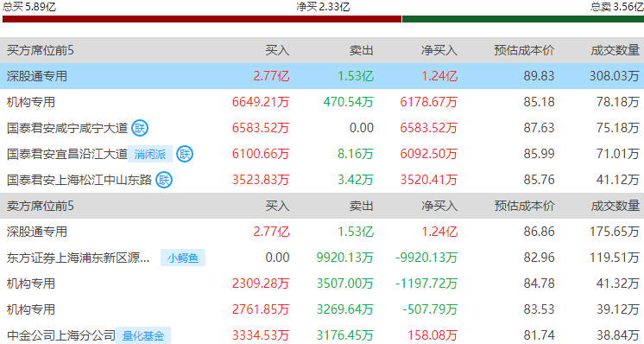This screenshot has height=344, width=644.
Task: Click 净买入 column header in seller table
Action: (439, 206)
